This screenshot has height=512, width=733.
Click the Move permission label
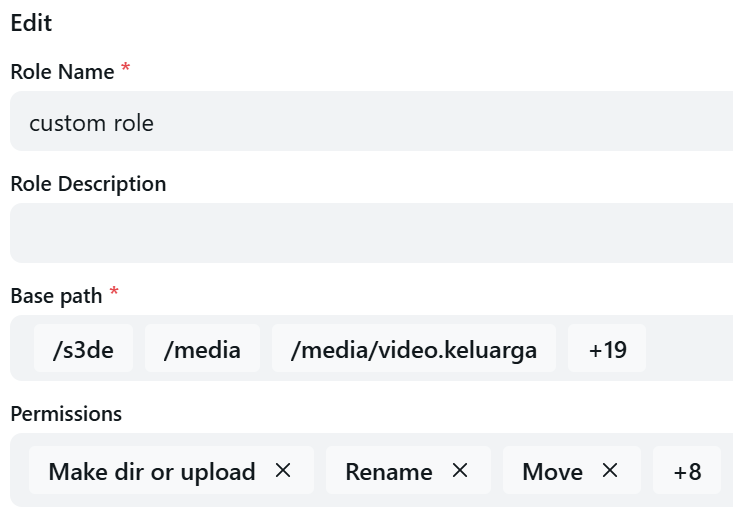click(x=552, y=471)
